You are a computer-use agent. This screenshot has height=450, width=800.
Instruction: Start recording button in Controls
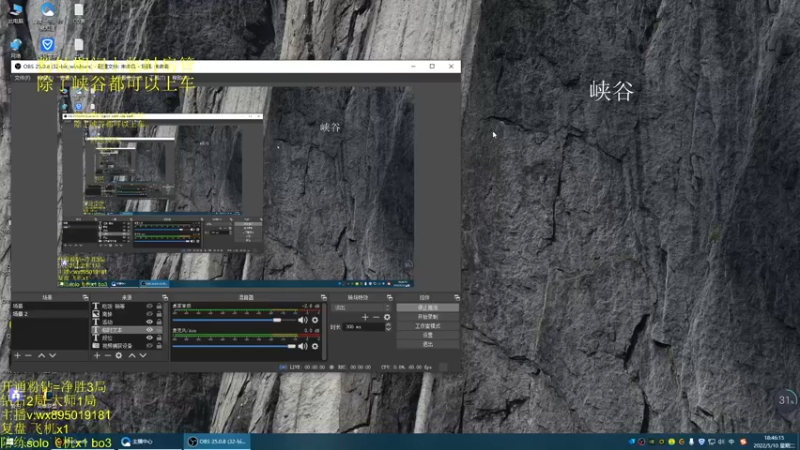pyautogui.click(x=428, y=317)
